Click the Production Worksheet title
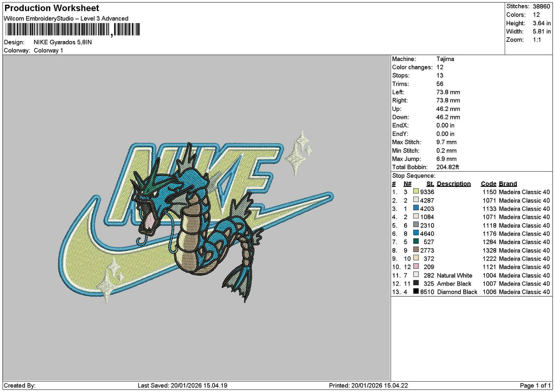555x392 pixels. tap(51, 8)
